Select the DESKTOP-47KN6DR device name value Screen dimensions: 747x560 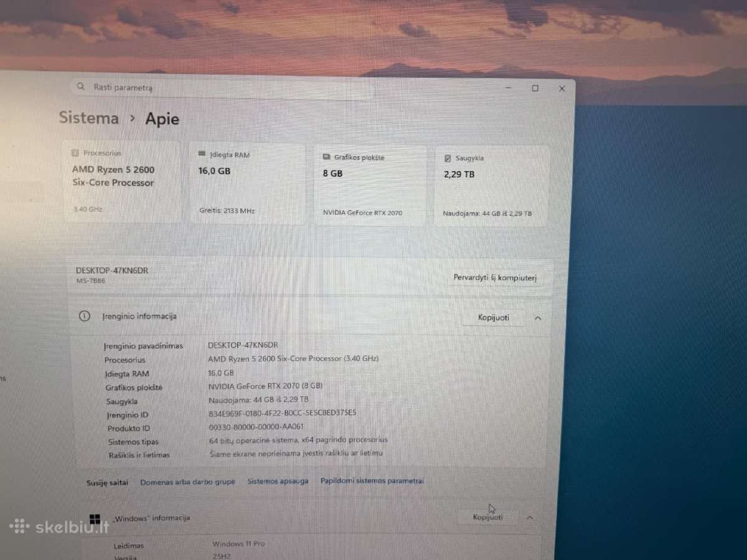point(243,345)
